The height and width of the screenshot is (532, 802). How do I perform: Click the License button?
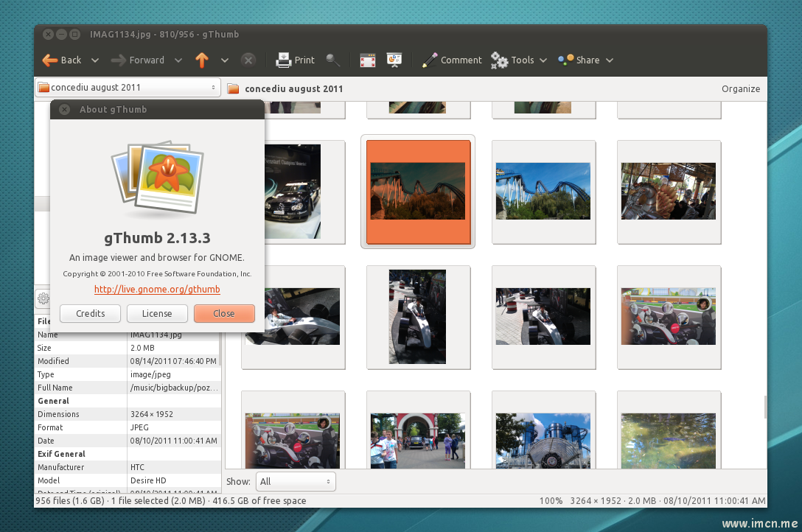point(157,313)
